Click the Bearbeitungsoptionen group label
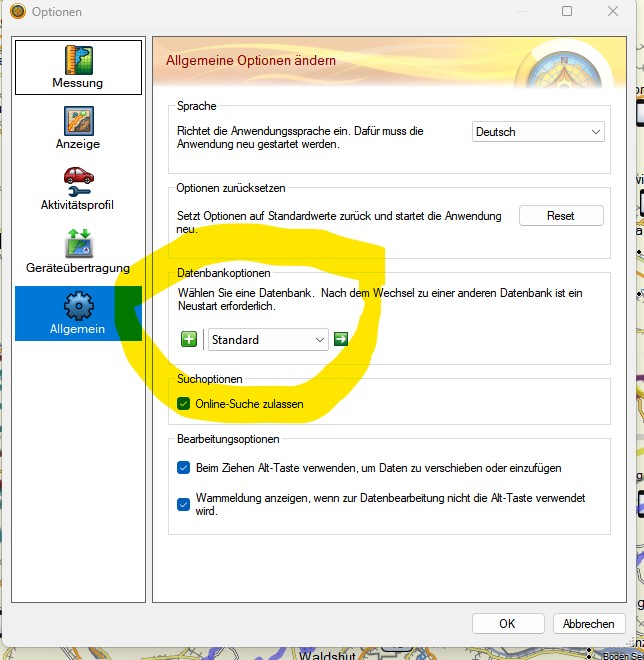The height and width of the screenshot is (660, 644). [x=228, y=439]
